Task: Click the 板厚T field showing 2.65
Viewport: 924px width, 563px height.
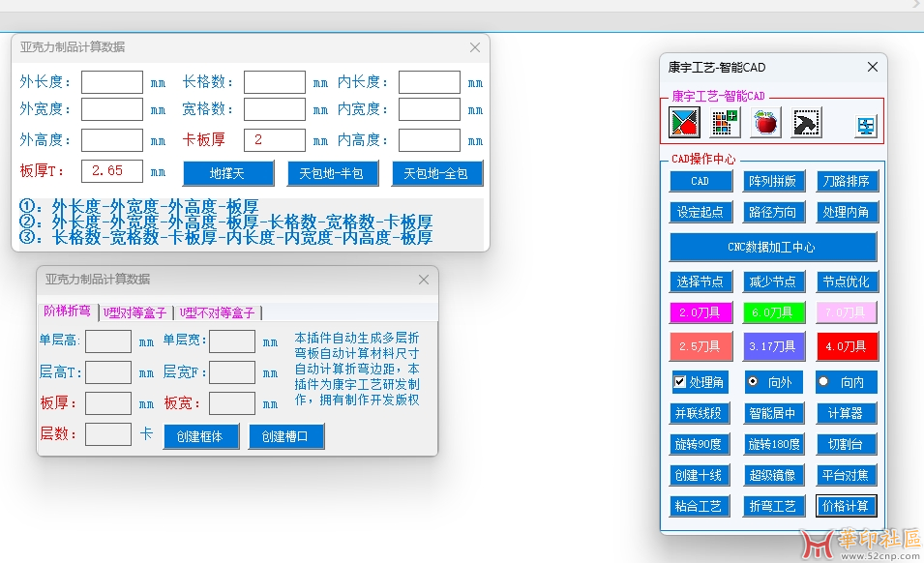Action: [x=112, y=171]
